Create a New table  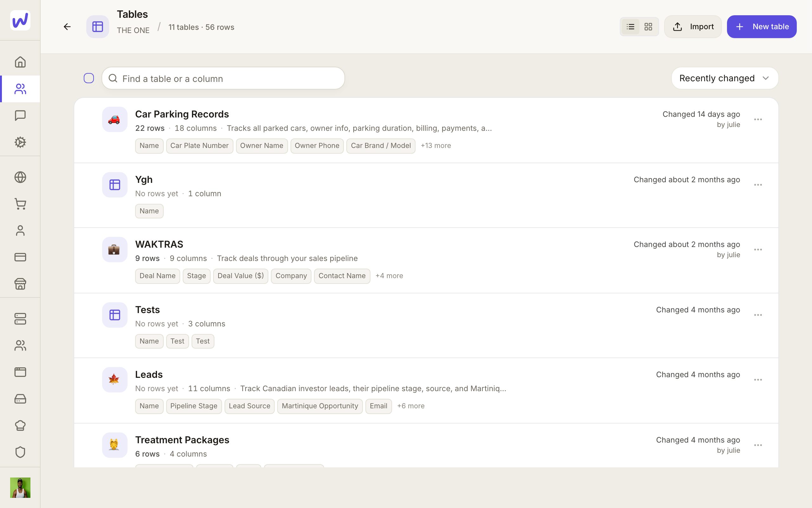(762, 27)
